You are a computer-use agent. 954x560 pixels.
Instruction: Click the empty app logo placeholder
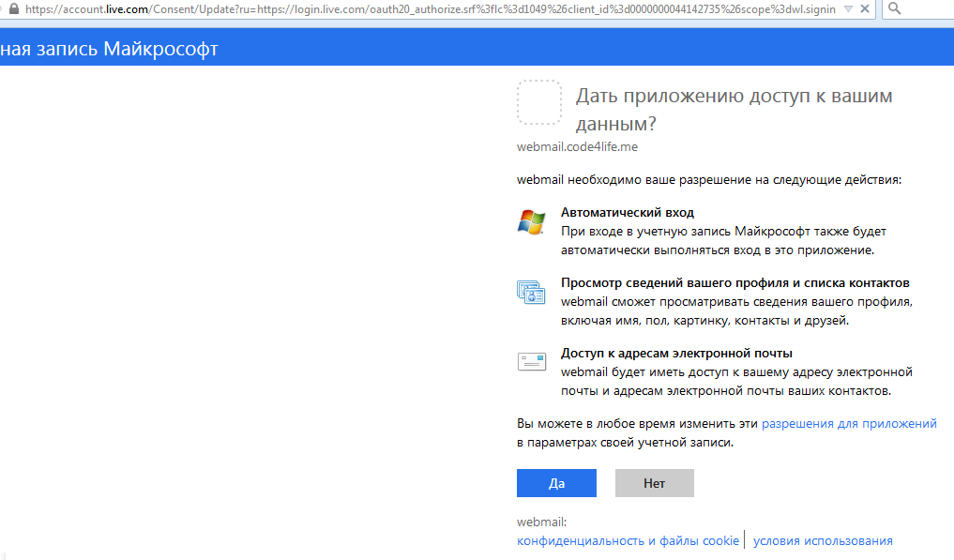(x=539, y=102)
